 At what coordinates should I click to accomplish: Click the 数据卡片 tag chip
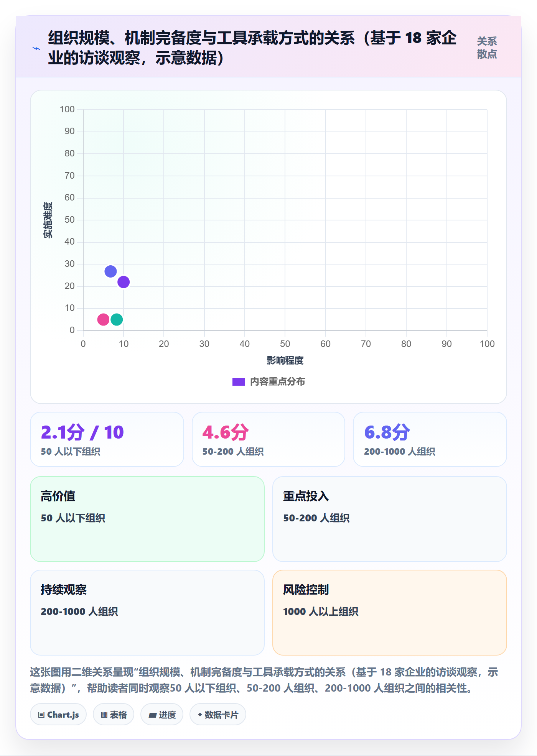pyautogui.click(x=218, y=715)
